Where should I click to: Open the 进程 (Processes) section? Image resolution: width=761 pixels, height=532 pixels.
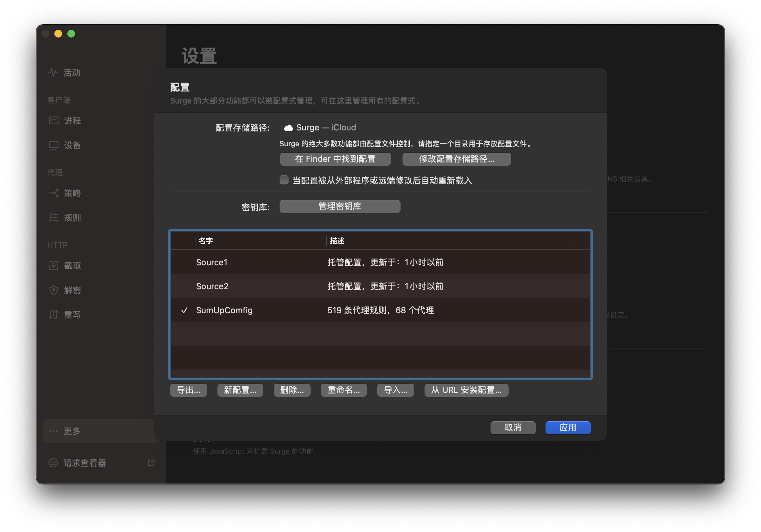(72, 121)
